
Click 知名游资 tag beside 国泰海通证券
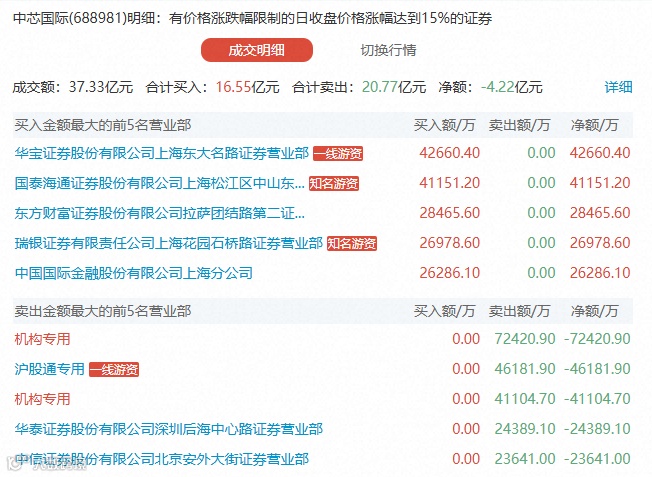(334, 183)
